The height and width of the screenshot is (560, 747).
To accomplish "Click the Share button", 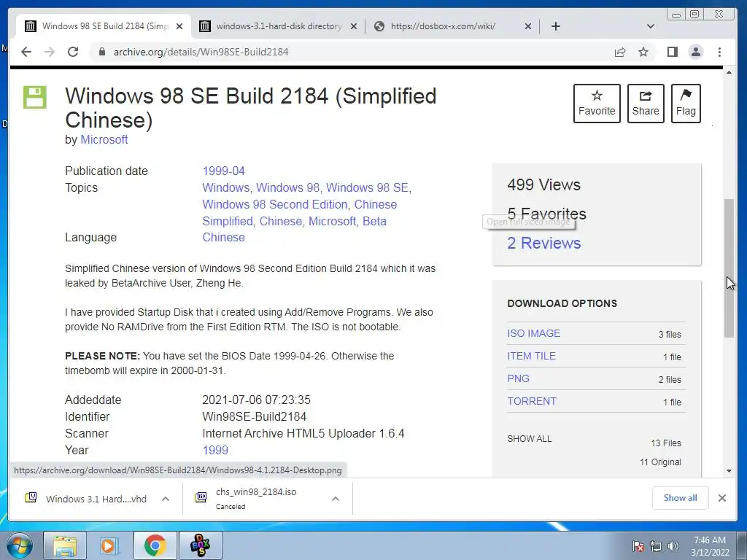I will 646,104.
